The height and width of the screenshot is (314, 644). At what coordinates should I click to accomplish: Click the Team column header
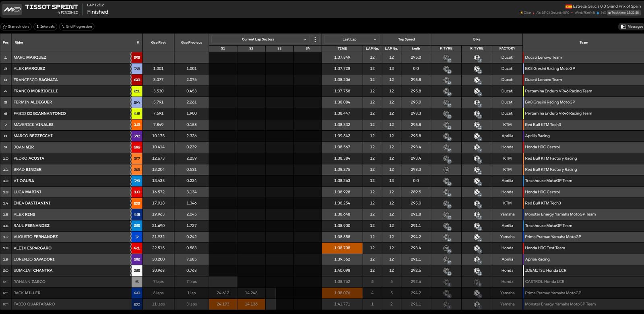pyautogui.click(x=584, y=43)
